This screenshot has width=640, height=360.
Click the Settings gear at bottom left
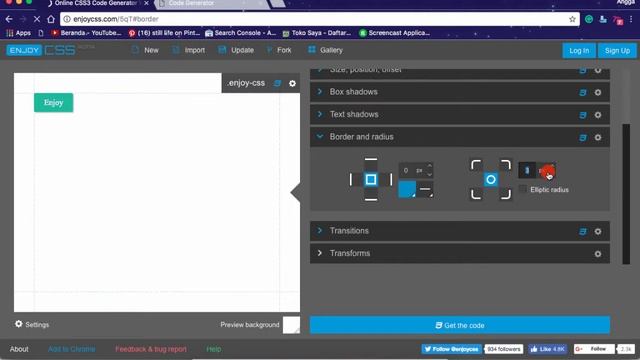pos(19,324)
